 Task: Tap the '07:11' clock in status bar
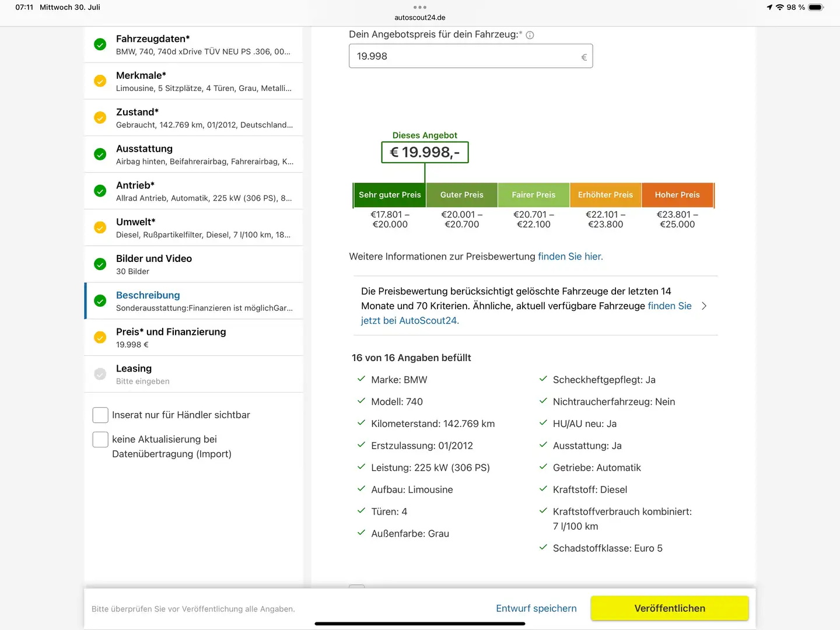coord(24,8)
